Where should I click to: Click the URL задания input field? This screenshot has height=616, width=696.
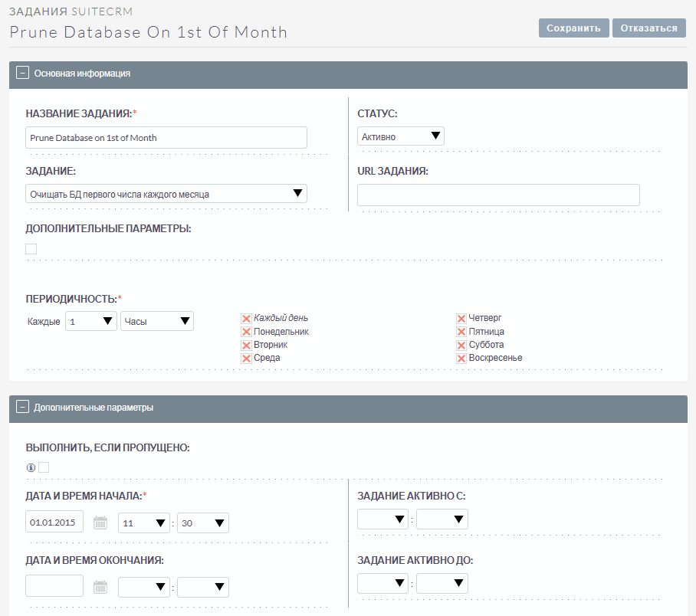(x=498, y=195)
